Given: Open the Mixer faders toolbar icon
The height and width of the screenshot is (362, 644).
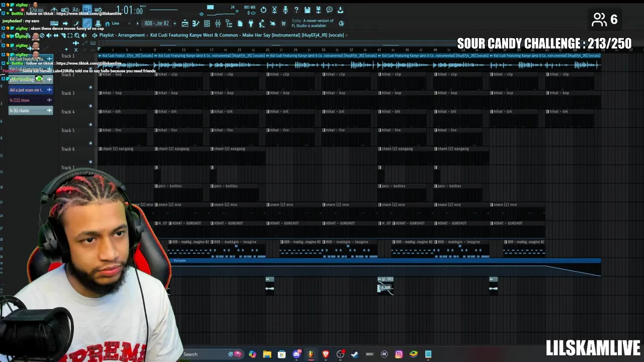Looking at the screenshot, I should coord(218,23).
